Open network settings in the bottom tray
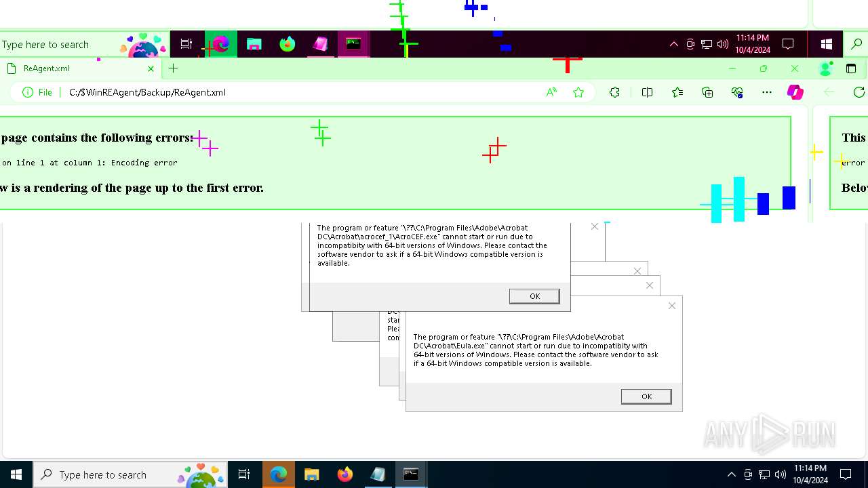The height and width of the screenshot is (488, 868). pyautogui.click(x=764, y=474)
